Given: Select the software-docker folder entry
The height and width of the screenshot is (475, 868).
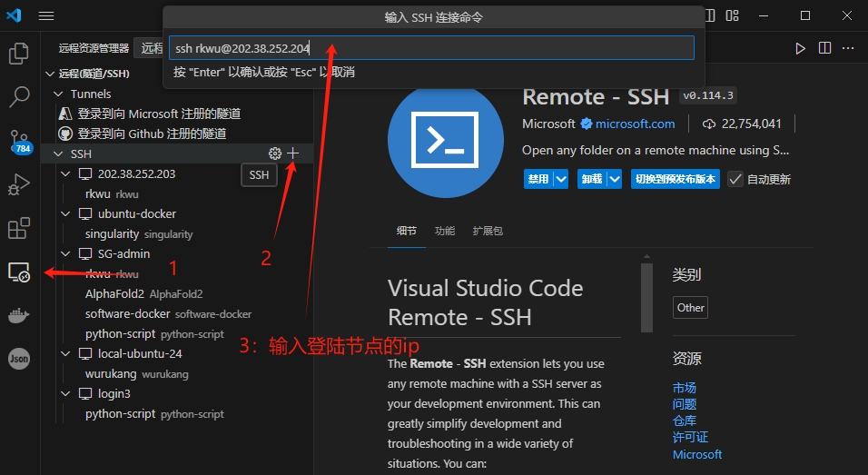Looking at the screenshot, I should coord(168,314).
